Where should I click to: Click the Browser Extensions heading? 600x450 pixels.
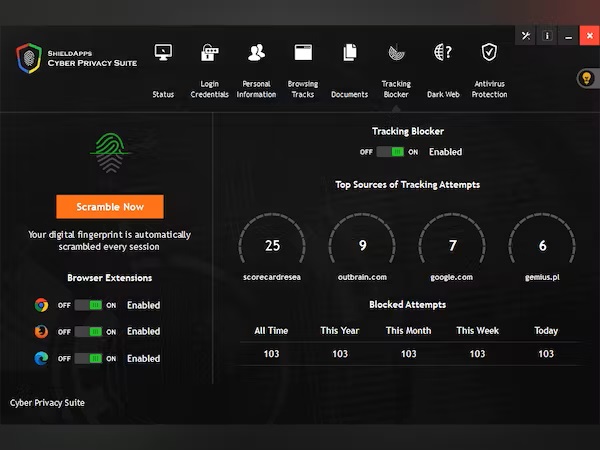110,278
